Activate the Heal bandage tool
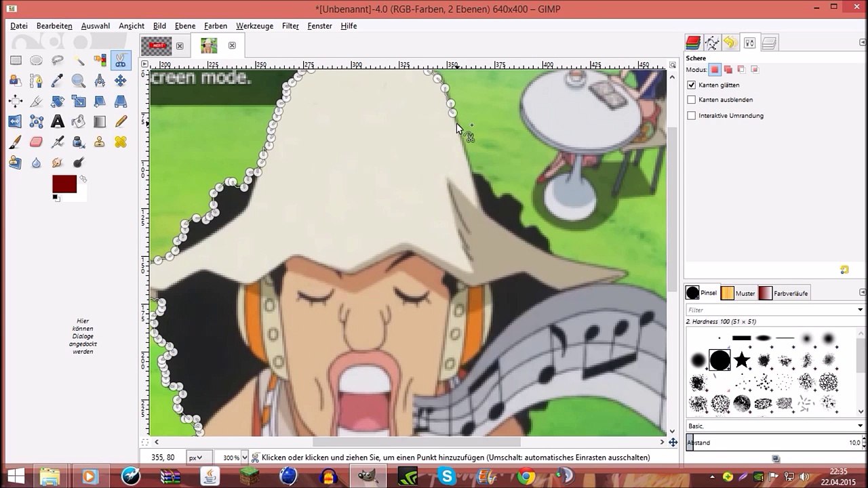The width and height of the screenshot is (868, 488). pos(121,142)
